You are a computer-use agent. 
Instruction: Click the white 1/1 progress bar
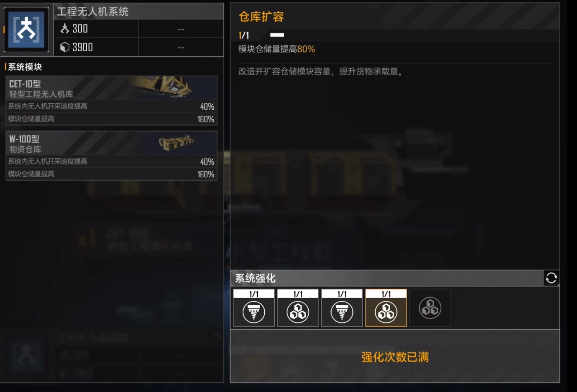[277, 35]
